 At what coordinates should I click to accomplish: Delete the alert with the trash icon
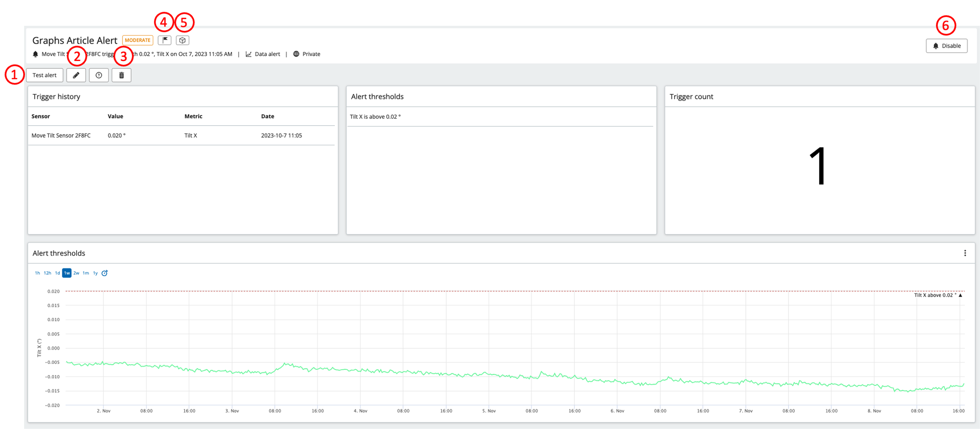tap(121, 75)
